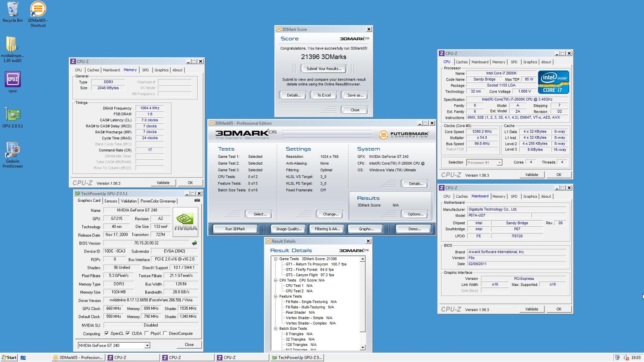Launch the cpuz desktop icon
644x362 pixels.
pos(12,82)
